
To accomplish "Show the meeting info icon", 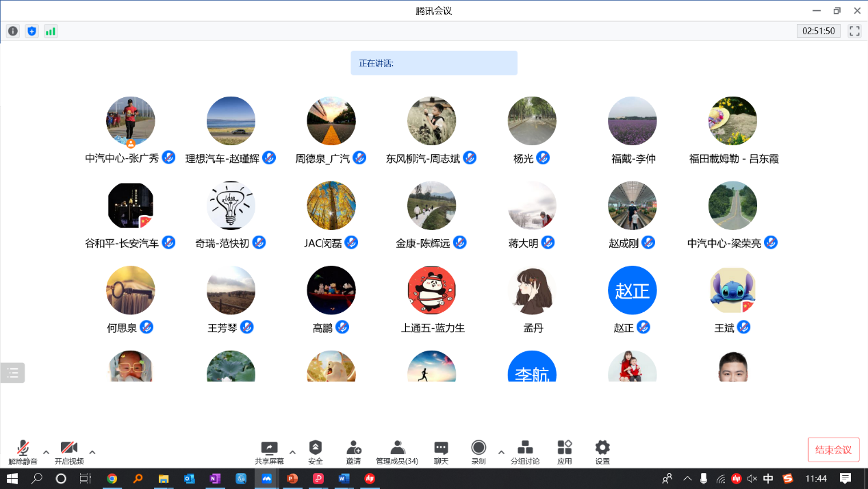I will click(x=13, y=31).
